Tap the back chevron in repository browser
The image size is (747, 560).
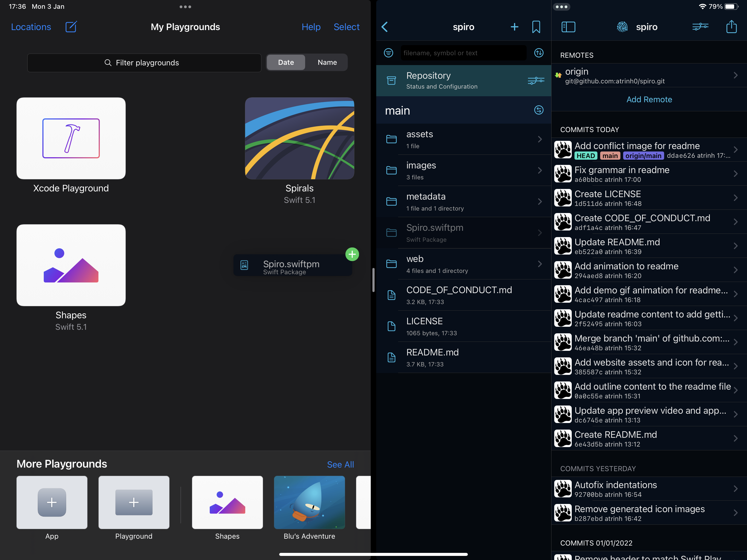click(385, 27)
